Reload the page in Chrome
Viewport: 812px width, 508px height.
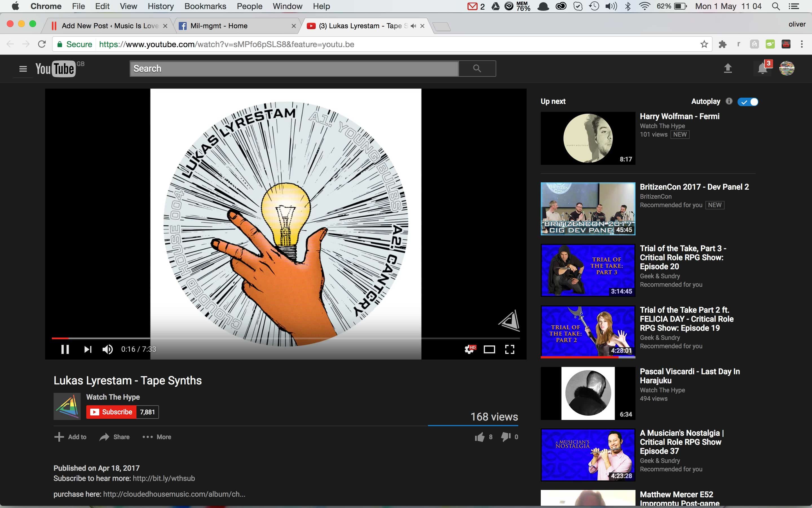[x=42, y=44]
